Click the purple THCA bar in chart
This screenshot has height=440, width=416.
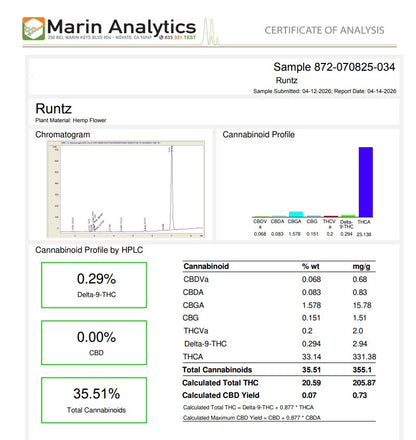(366, 182)
